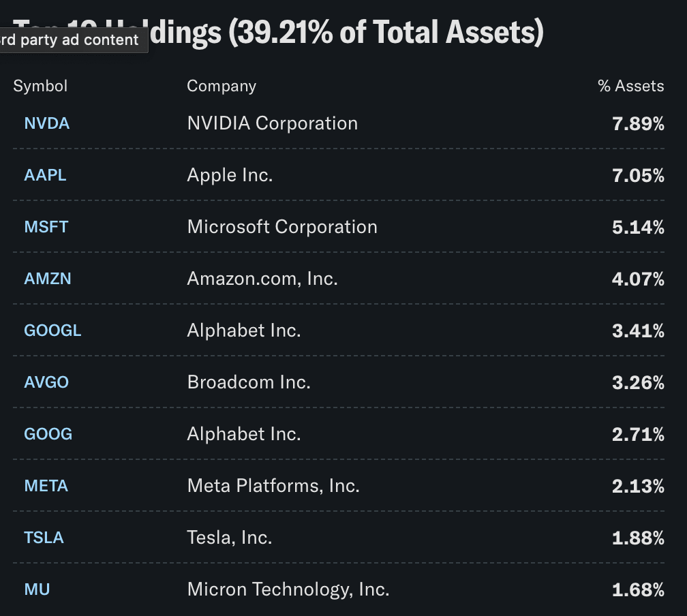Viewport: 687px width, 616px height.
Task: Click the Top 10 Holdings heading
Action: click(278, 33)
